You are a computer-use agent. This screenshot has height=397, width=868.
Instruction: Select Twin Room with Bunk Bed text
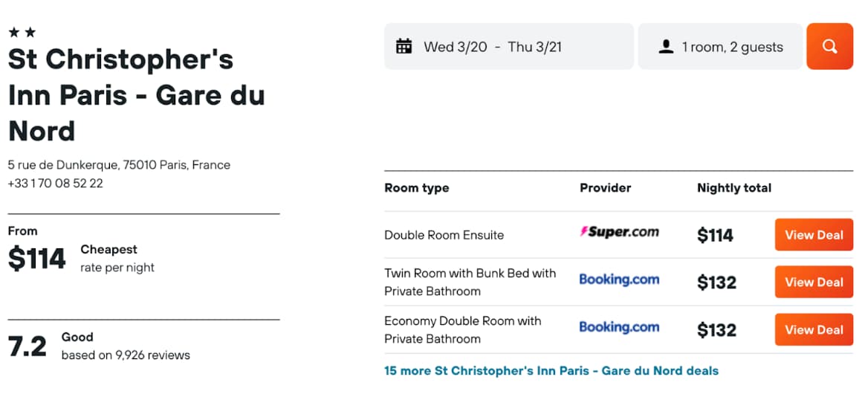point(470,283)
